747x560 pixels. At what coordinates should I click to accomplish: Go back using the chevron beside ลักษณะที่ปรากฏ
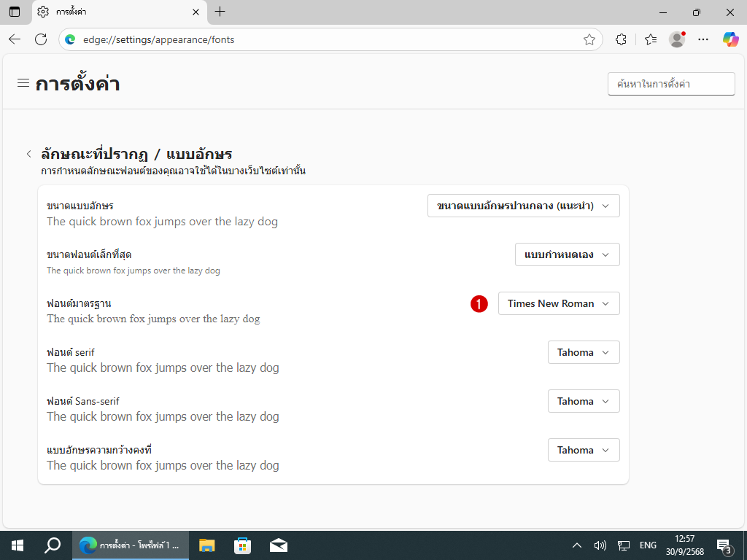coord(28,154)
